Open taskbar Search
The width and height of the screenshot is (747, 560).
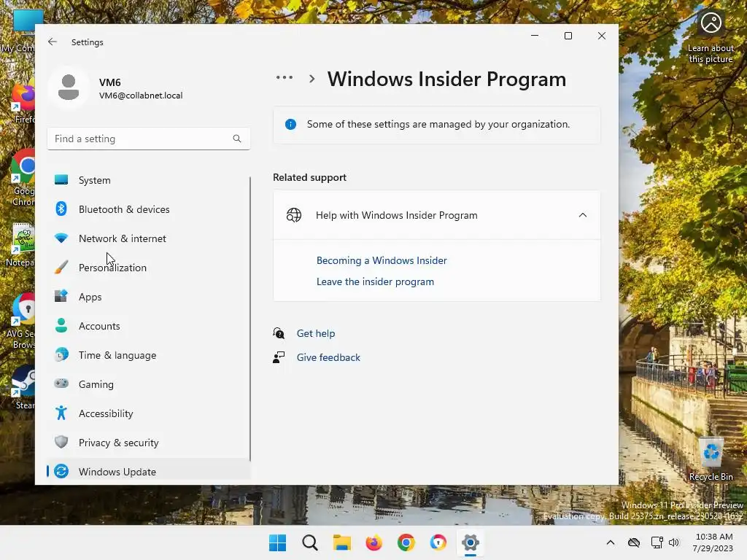coord(309,542)
